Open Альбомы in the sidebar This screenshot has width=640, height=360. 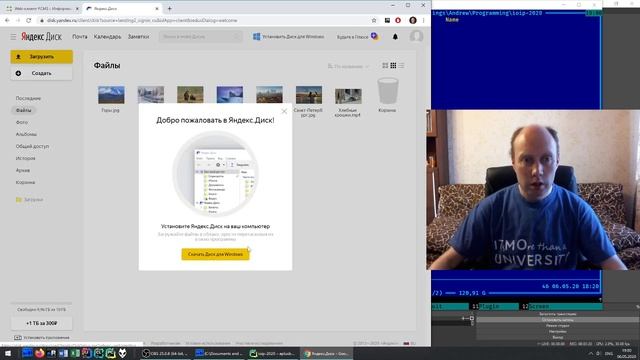(x=26, y=134)
